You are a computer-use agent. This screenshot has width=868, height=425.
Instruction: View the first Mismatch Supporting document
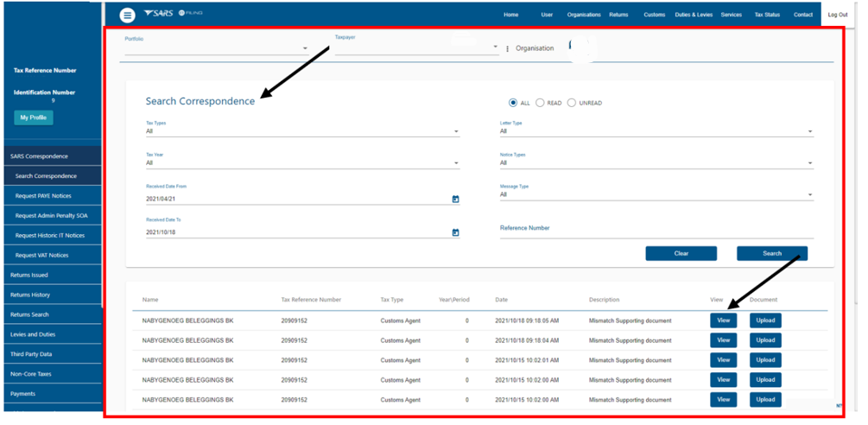723,320
